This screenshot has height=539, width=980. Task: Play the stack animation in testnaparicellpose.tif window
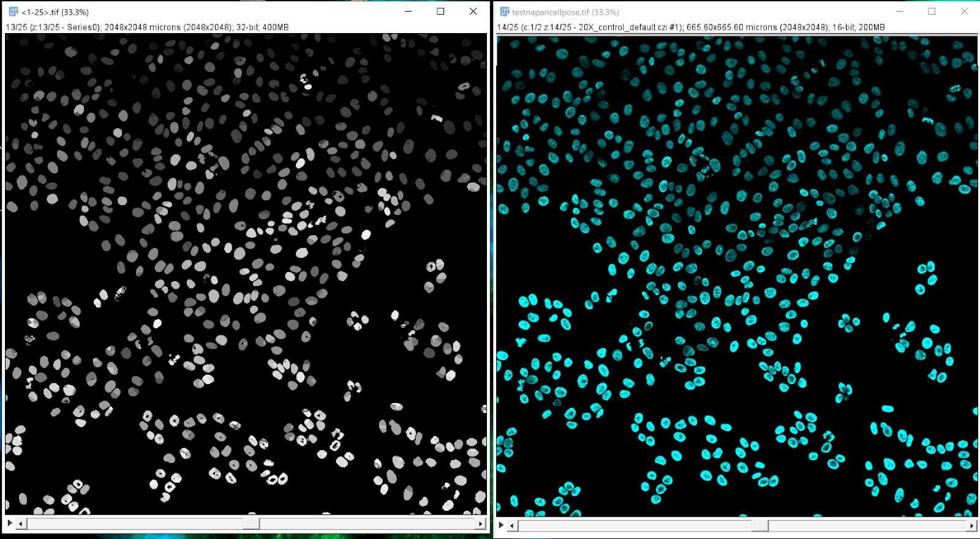pyautogui.click(x=502, y=525)
